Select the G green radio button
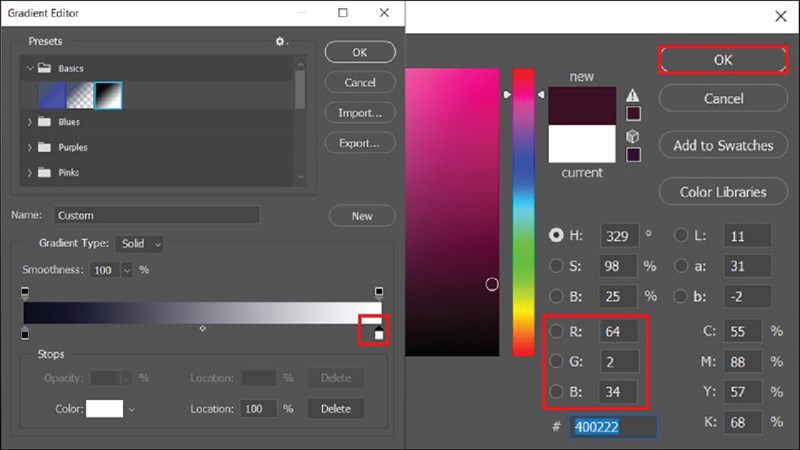The image size is (800, 450). [556, 362]
